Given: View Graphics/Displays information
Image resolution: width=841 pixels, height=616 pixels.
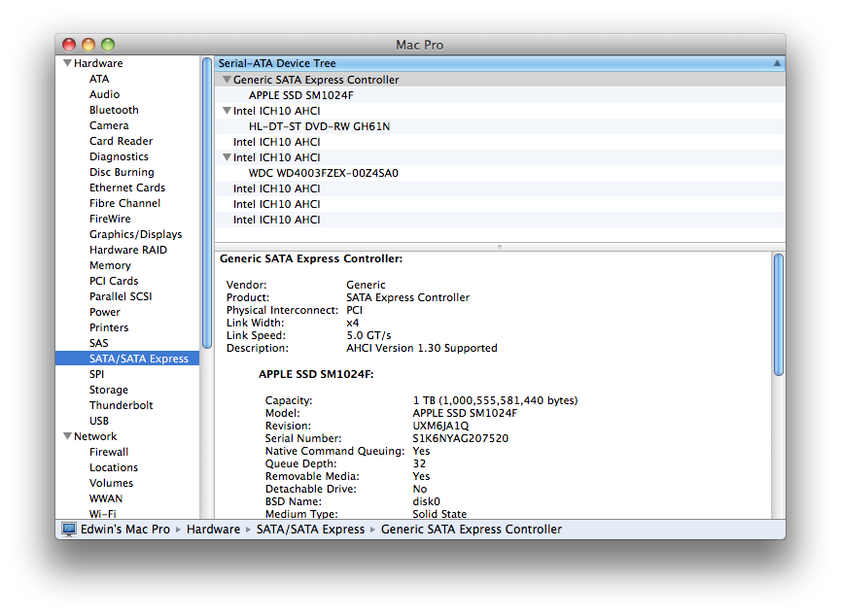Looking at the screenshot, I should [136, 234].
